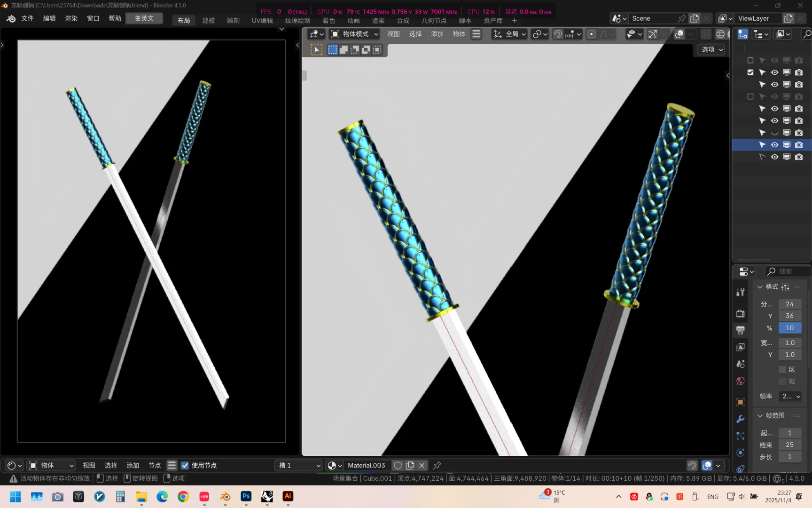This screenshot has height=508, width=812.
Task: Choose the Set New Selection mode icon
Action: click(x=333, y=49)
